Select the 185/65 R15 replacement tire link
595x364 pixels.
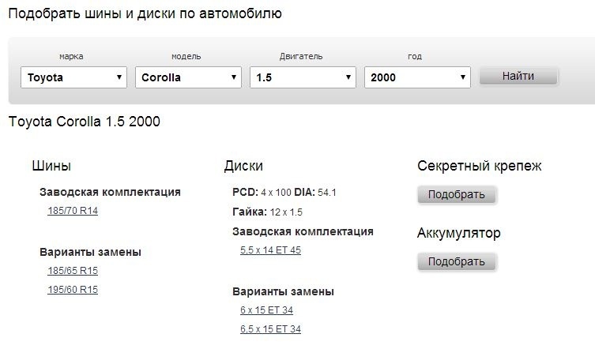click(x=73, y=271)
